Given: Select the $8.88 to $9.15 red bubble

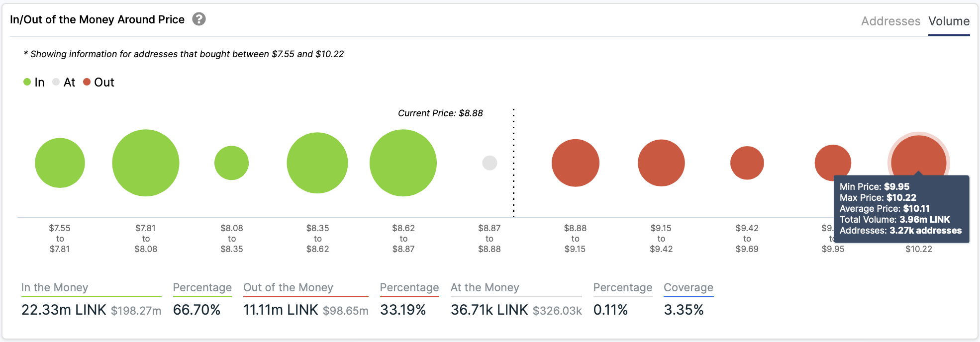Looking at the screenshot, I should 576,163.
